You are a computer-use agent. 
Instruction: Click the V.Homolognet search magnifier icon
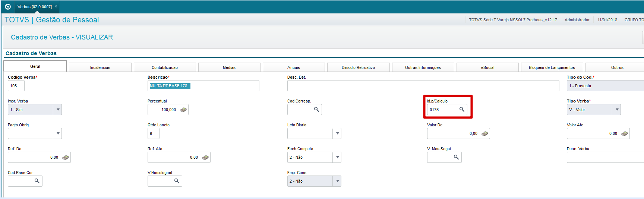click(177, 181)
